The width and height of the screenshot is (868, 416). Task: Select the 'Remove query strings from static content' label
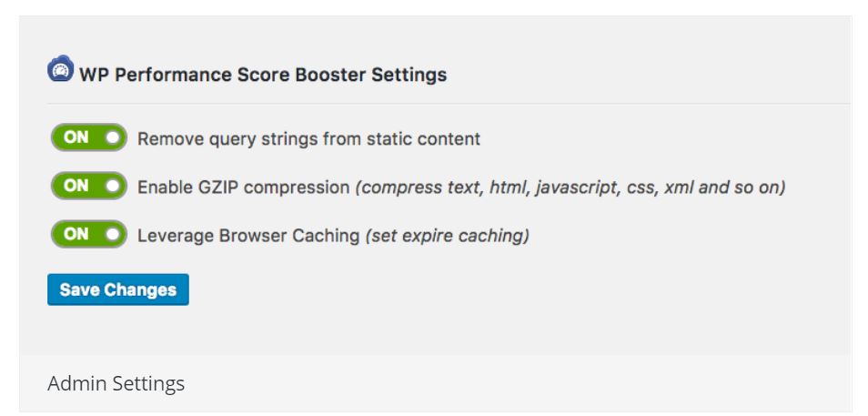tap(308, 139)
